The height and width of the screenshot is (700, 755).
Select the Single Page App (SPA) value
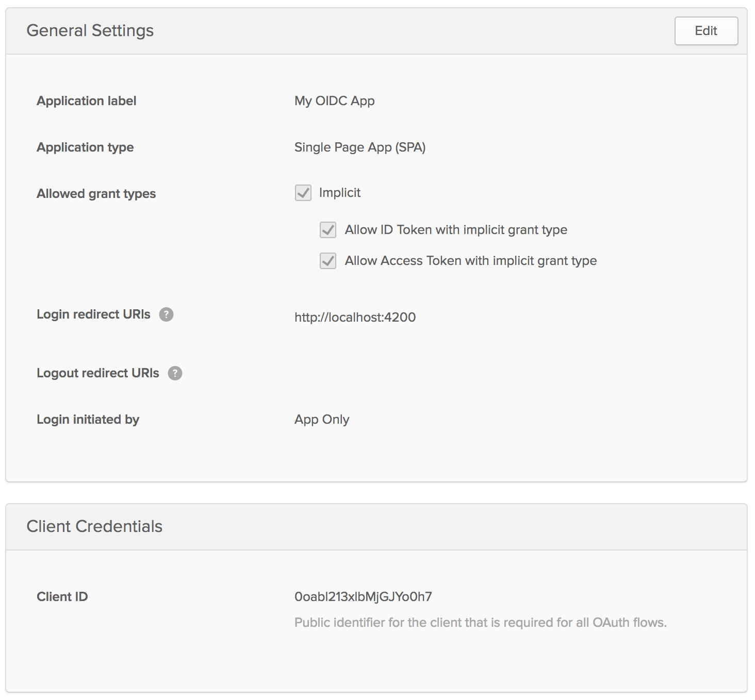(359, 147)
